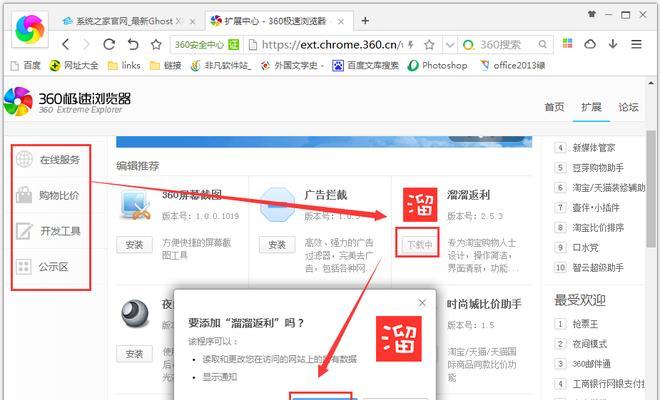Click the 360屏幕截图 extension icon
Viewport: 660px width, 400px height.
(136, 205)
